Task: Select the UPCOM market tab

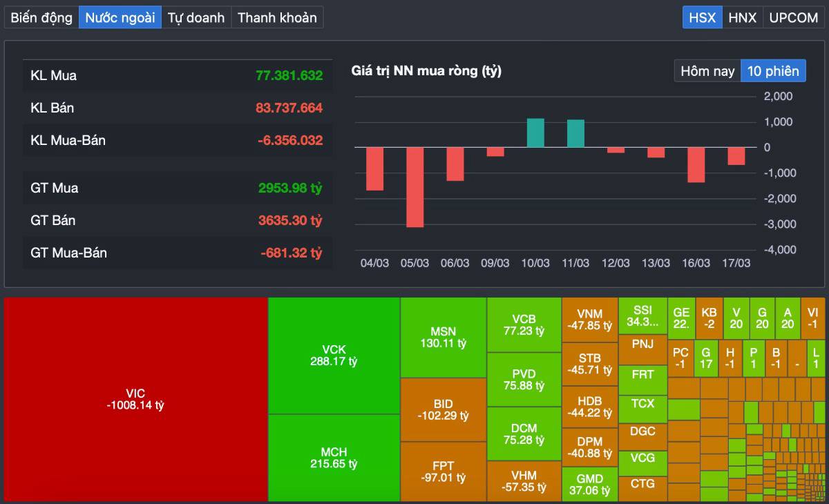Action: (x=793, y=17)
